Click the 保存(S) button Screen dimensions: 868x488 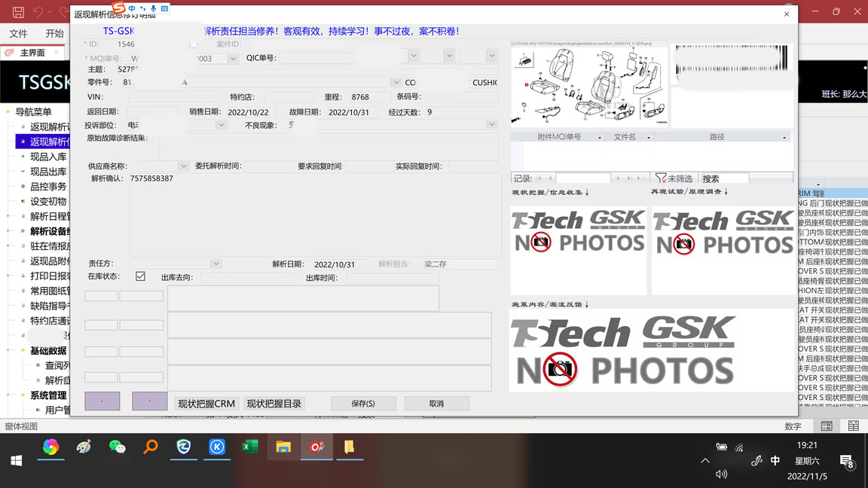click(363, 404)
